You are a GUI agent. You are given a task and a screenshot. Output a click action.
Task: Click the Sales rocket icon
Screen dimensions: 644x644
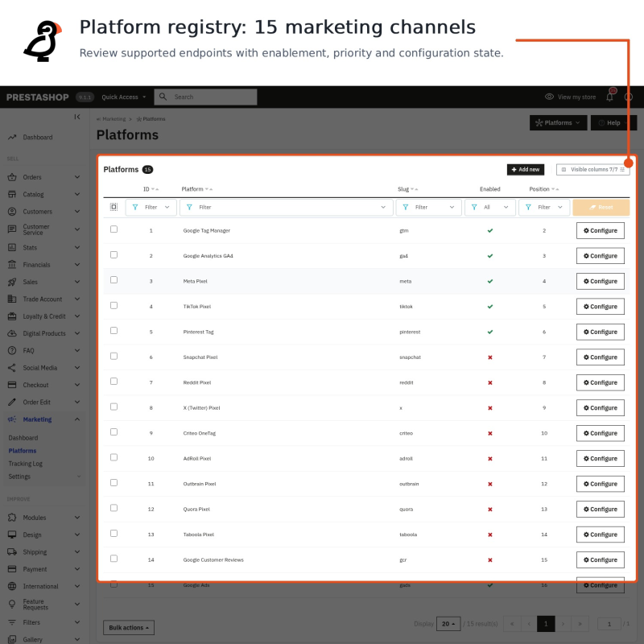pos(12,282)
